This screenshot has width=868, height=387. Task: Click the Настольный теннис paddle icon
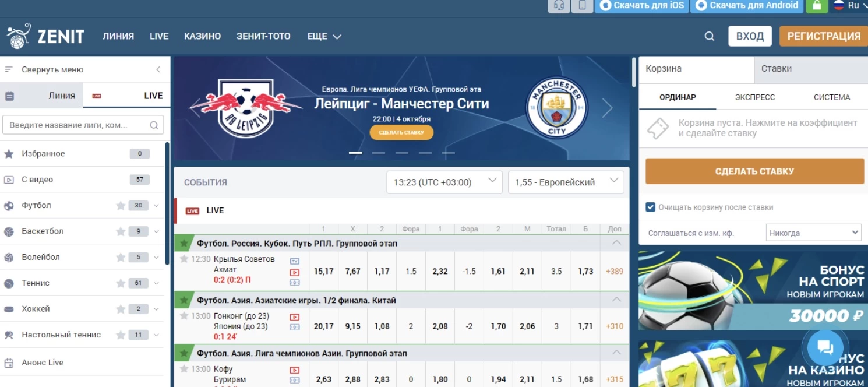(x=9, y=335)
